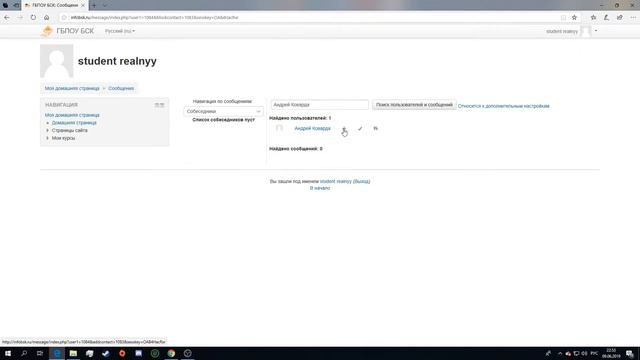Screen dimensions: 640x360
Task: Click the add contact icon next to Андрей Коварда
Action: click(x=344, y=128)
